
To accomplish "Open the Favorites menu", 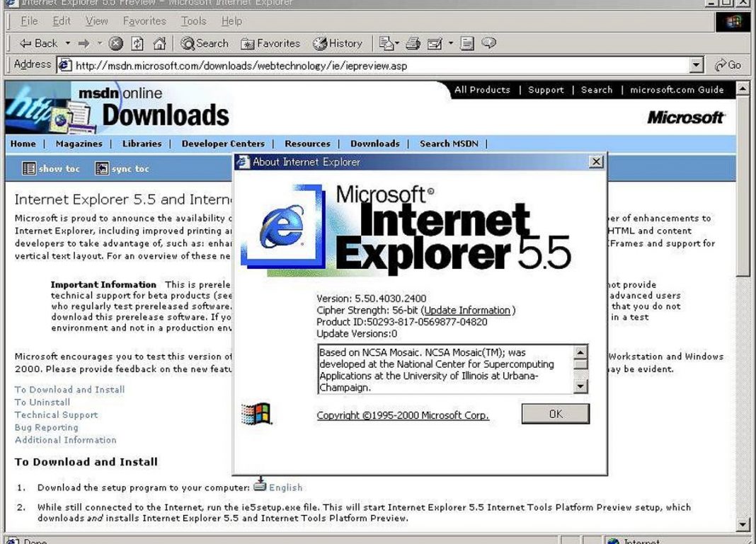I will coord(144,21).
